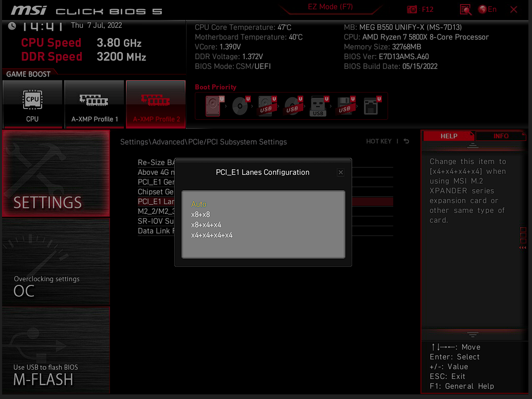This screenshot has height=399, width=532.
Task: Enable A-XMP Profile 1
Action: point(95,104)
